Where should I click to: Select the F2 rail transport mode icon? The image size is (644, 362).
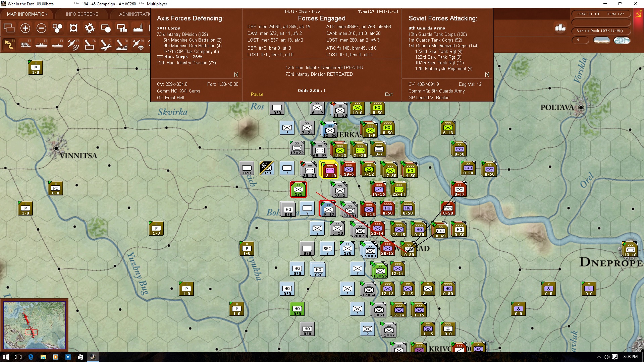pos(26,44)
